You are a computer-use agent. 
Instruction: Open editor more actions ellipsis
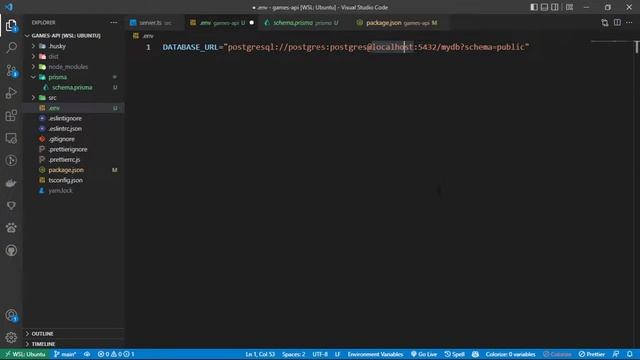[x=629, y=23]
